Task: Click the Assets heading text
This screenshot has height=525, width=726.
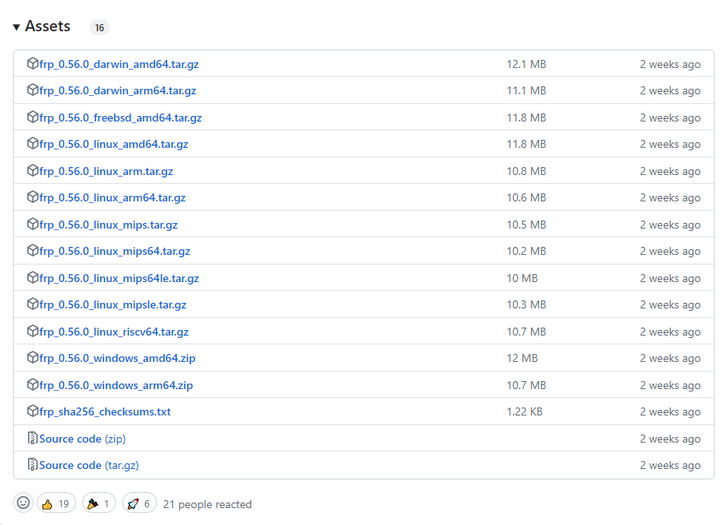Action: 48,27
